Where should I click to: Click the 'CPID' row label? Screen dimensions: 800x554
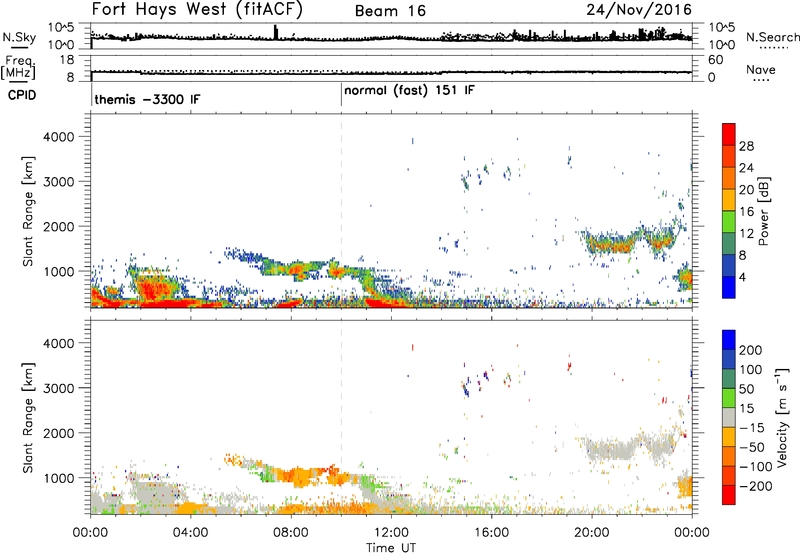(x=22, y=95)
